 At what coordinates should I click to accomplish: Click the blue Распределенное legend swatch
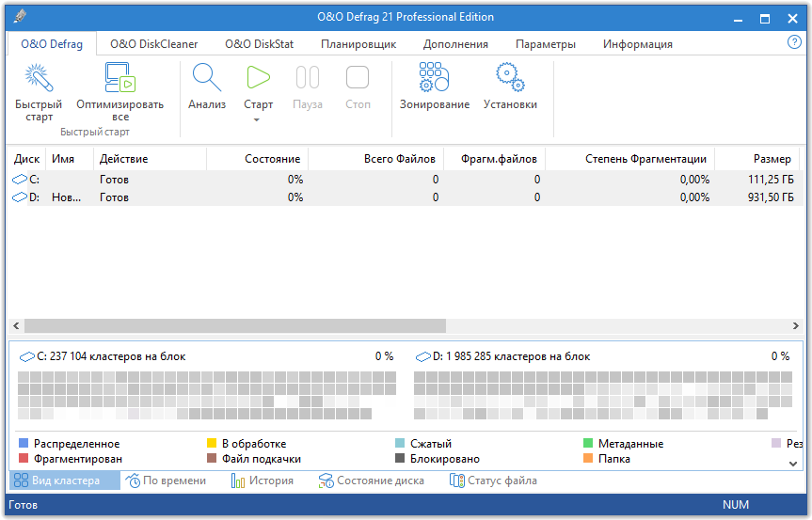pyautogui.click(x=24, y=443)
